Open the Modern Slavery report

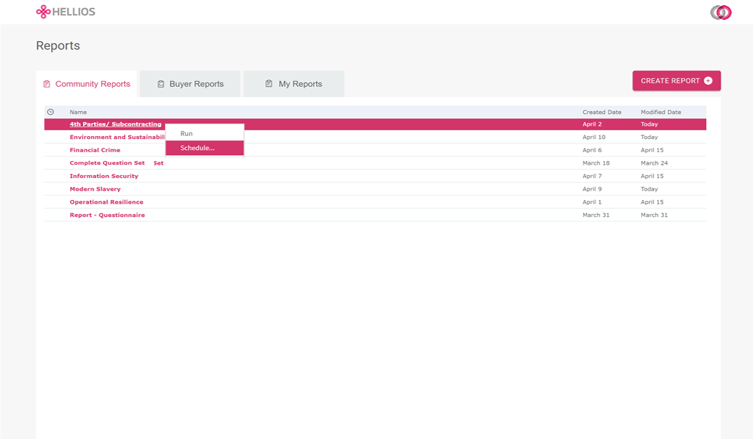coord(95,189)
